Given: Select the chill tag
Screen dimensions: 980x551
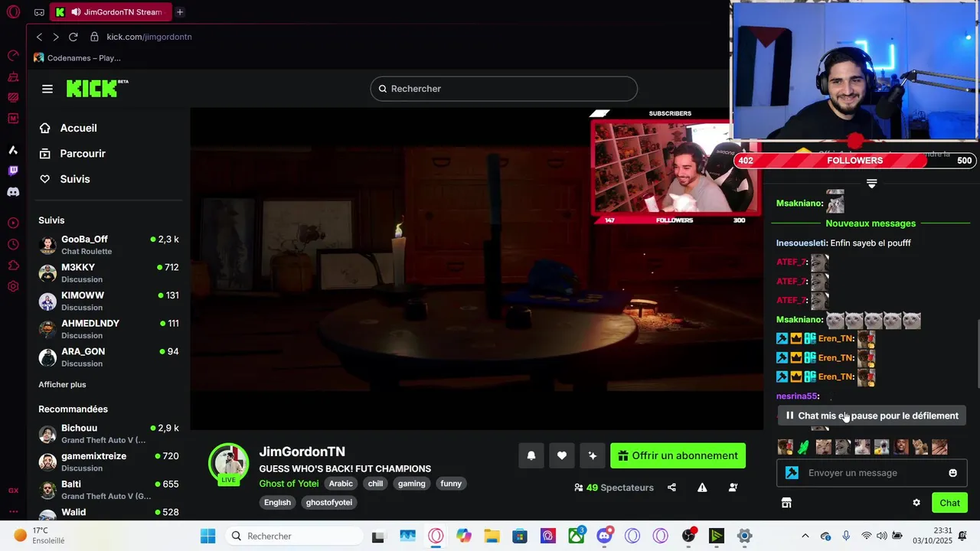Looking at the screenshot, I should (x=375, y=484).
